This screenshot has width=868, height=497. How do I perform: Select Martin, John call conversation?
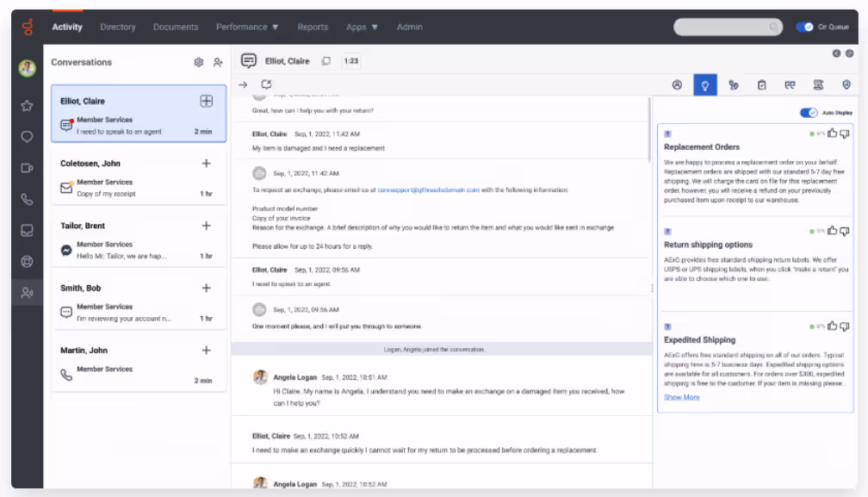coord(139,364)
